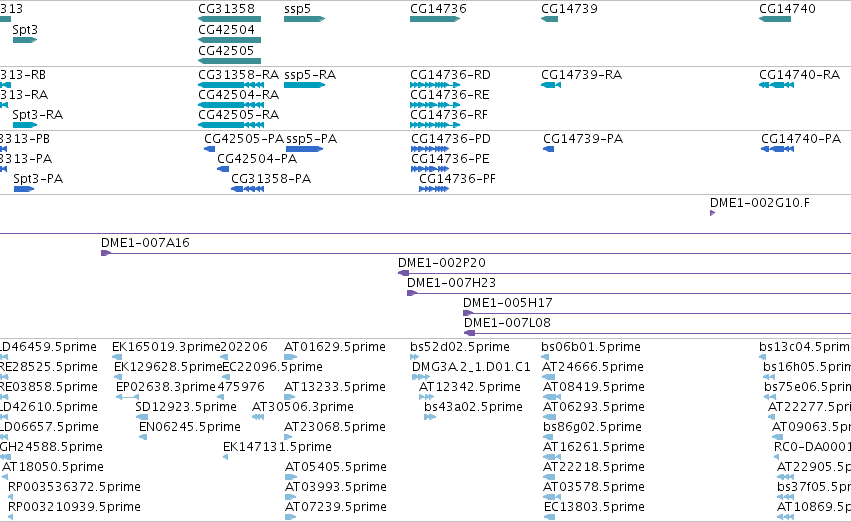This screenshot has width=851, height=522.
Task: Click EST bs06b01.5prime
Action: (x=591, y=347)
